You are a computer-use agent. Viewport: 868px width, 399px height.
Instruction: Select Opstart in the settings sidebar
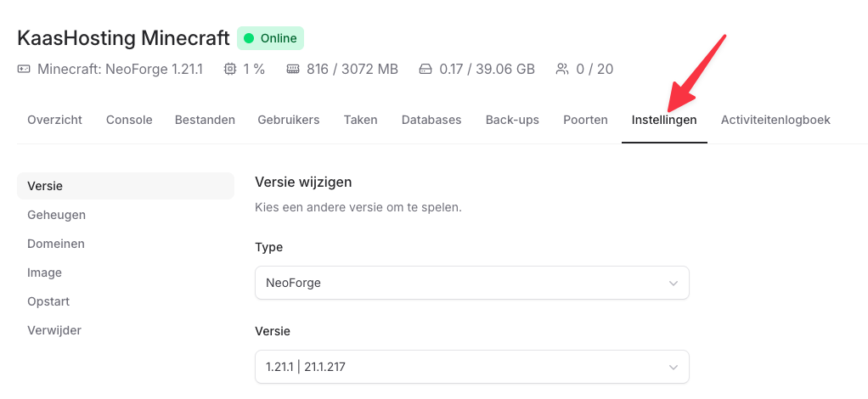tap(48, 301)
